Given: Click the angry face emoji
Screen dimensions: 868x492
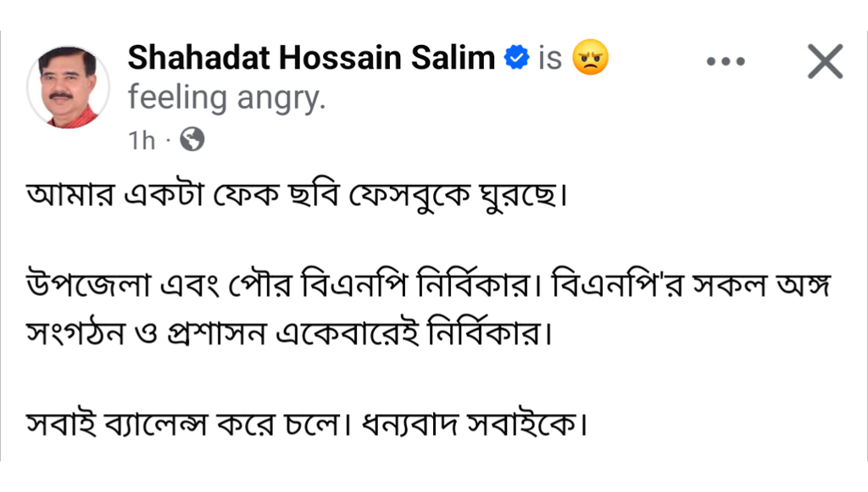Looking at the screenshot, I should 590,58.
